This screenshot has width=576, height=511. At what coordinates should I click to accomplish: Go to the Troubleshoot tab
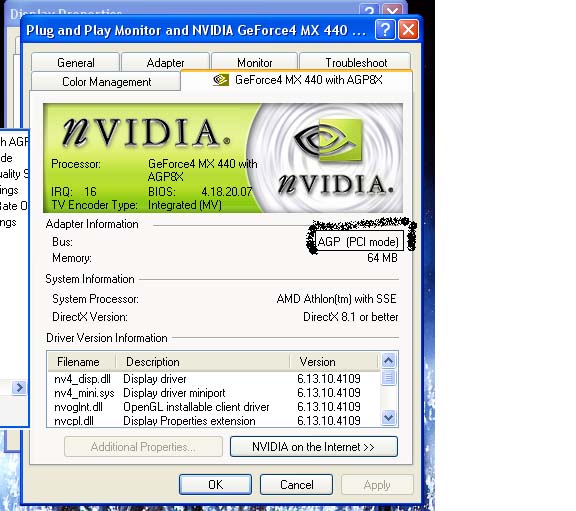pyautogui.click(x=355, y=62)
